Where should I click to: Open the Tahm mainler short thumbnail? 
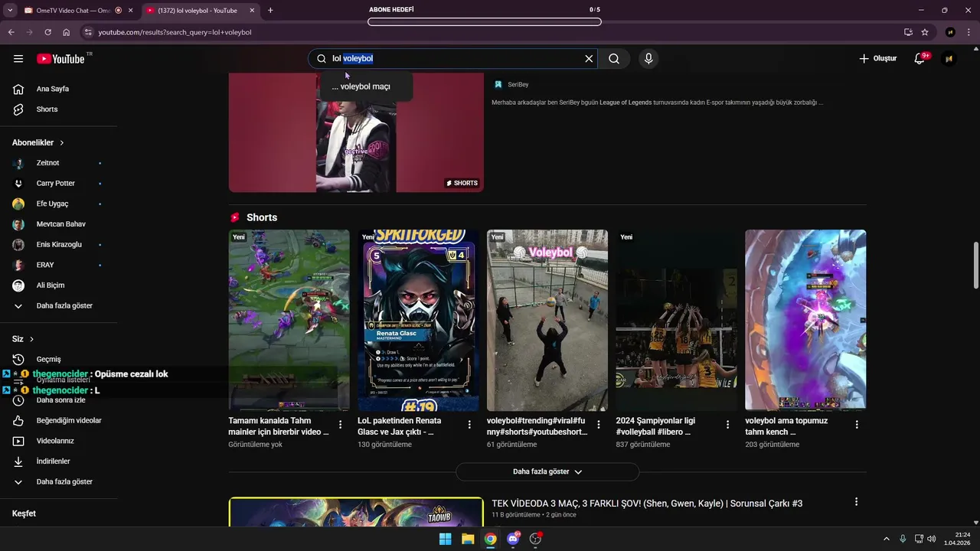tap(289, 321)
